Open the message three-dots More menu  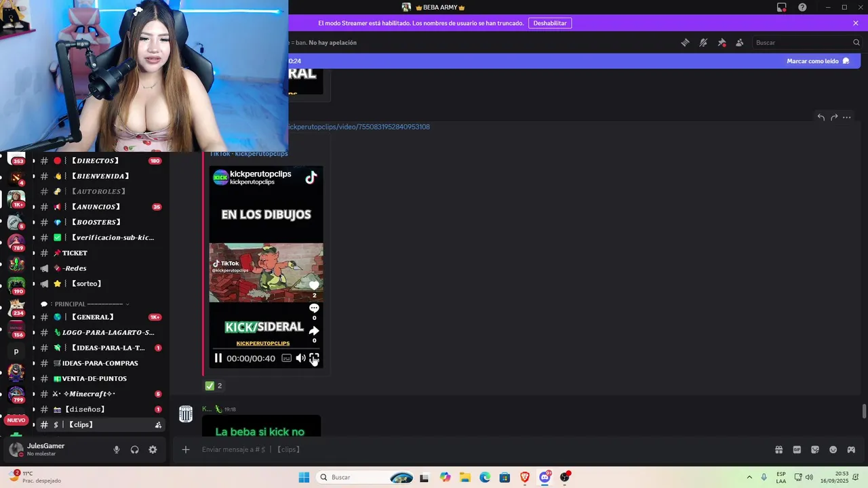tap(847, 117)
